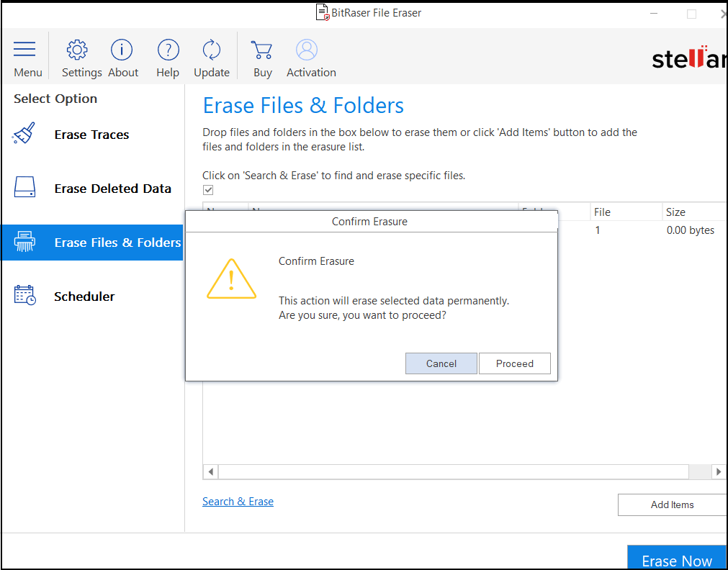Open the Search & Erase link

coord(238,502)
